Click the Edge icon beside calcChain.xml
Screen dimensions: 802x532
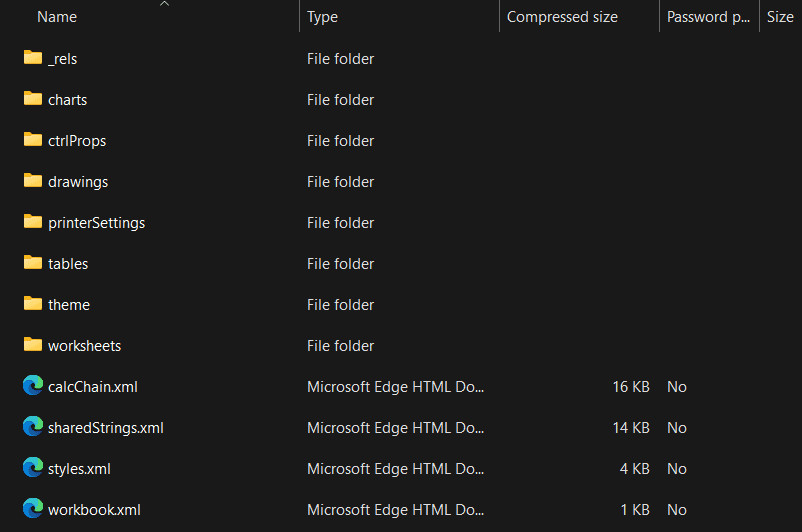click(x=33, y=386)
